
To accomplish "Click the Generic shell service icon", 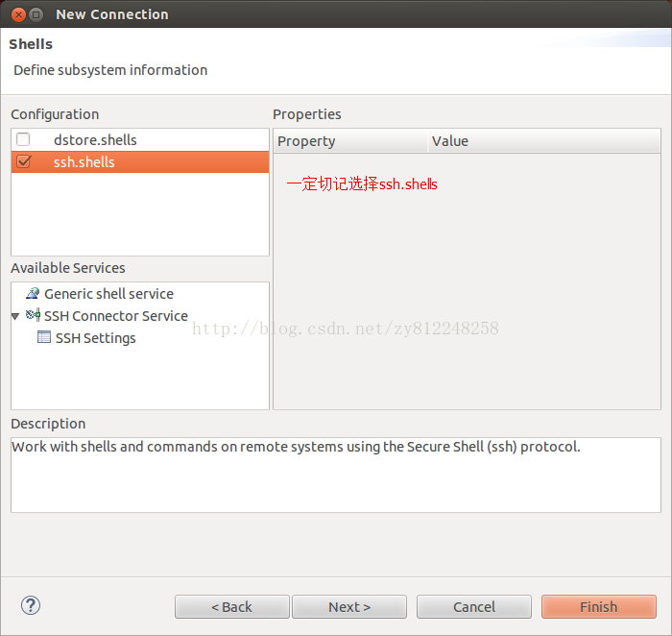I will [33, 294].
